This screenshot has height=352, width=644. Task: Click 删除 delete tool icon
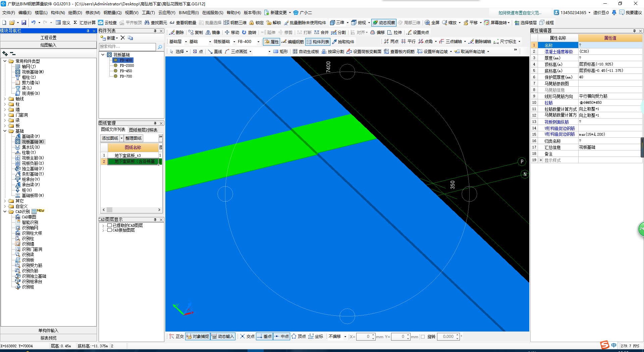click(x=172, y=32)
